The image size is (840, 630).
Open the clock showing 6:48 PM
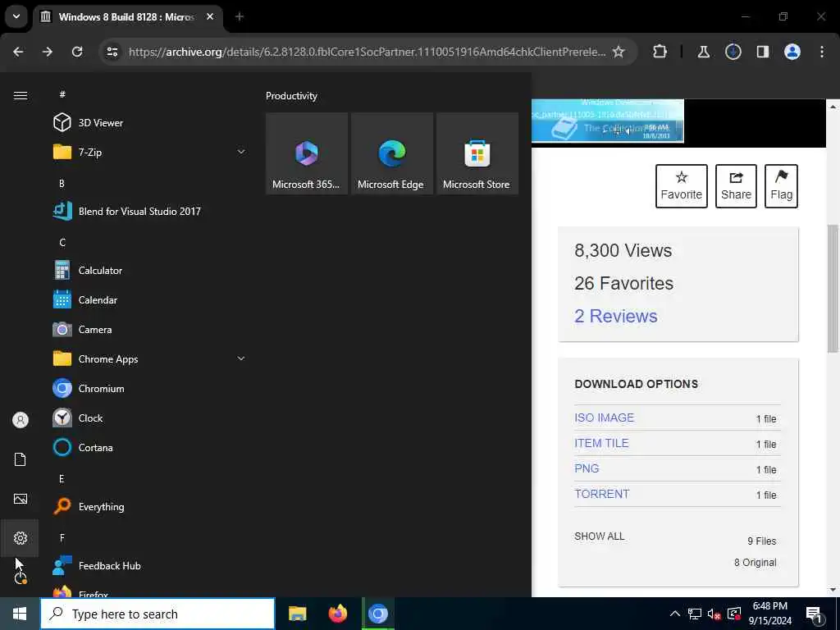(769, 614)
